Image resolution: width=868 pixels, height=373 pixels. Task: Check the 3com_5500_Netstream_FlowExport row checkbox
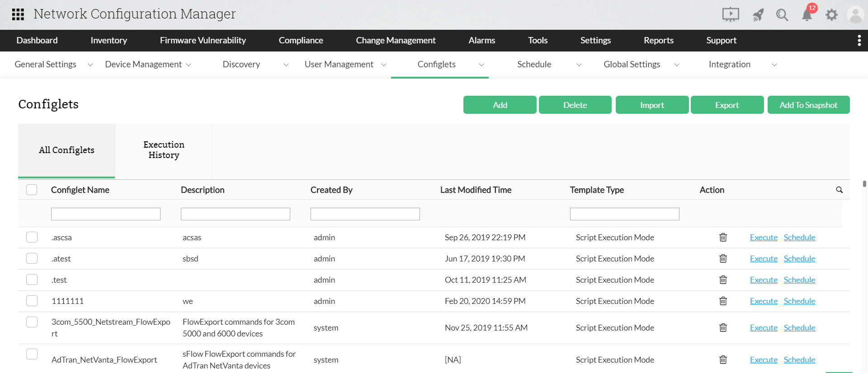coord(32,322)
